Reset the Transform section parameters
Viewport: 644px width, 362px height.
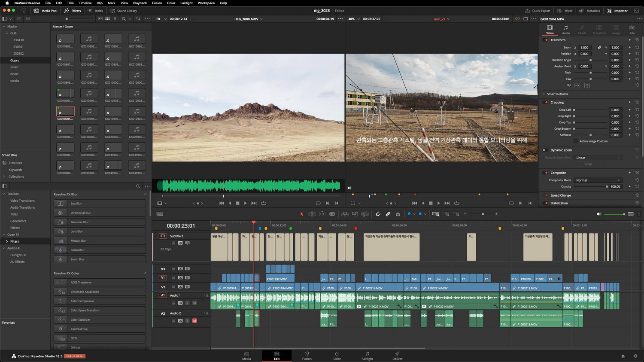(x=637, y=40)
